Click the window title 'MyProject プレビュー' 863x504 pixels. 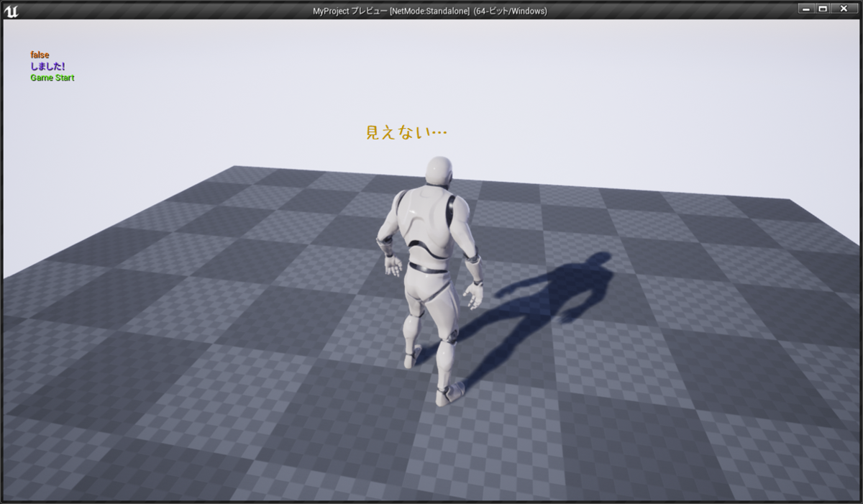(x=349, y=11)
